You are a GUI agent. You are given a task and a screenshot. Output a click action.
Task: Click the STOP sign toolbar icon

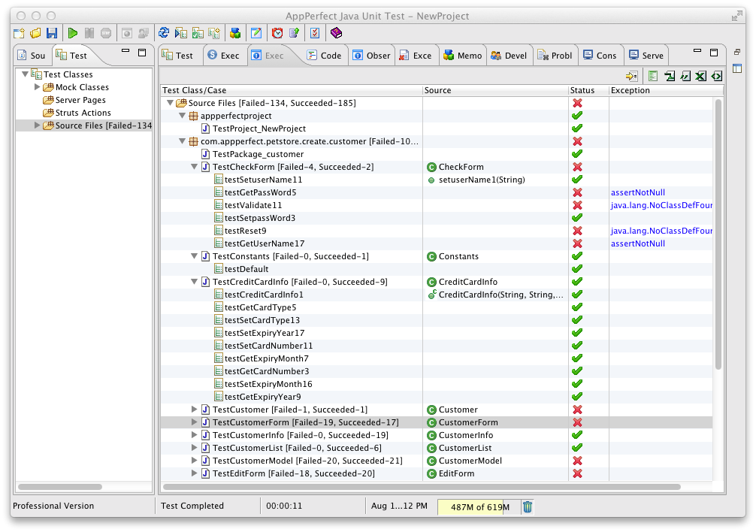(106, 33)
